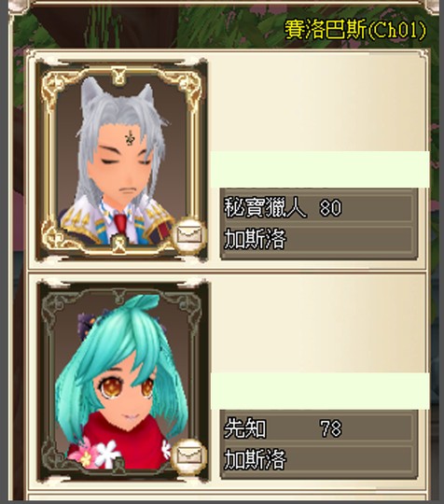Viewport: 444px width, 504px height.
Task: Click the 賽洛巴斯(Ch01) server channel label
Action: [x=355, y=30]
